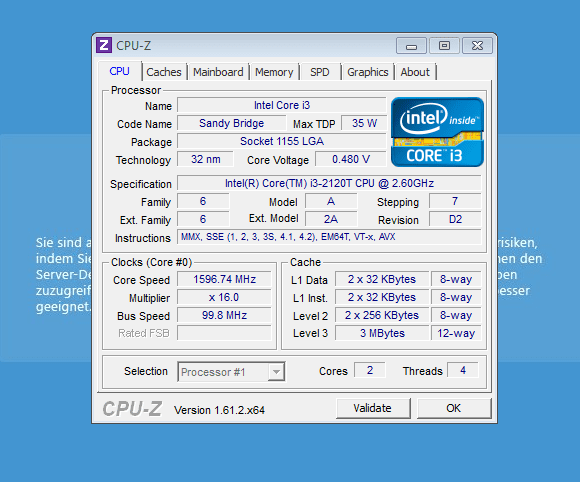Click the Name field Intel Core i3
The width and height of the screenshot is (580, 482).
(x=282, y=105)
